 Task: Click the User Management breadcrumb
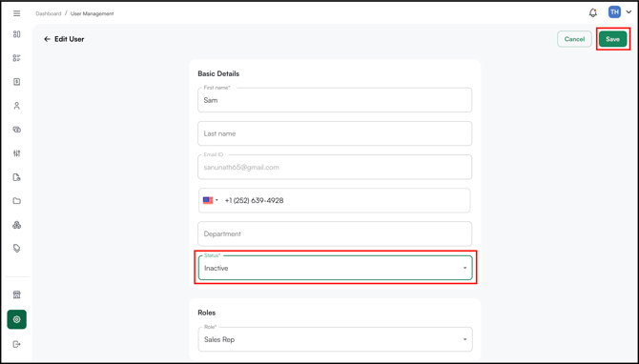[x=93, y=13]
